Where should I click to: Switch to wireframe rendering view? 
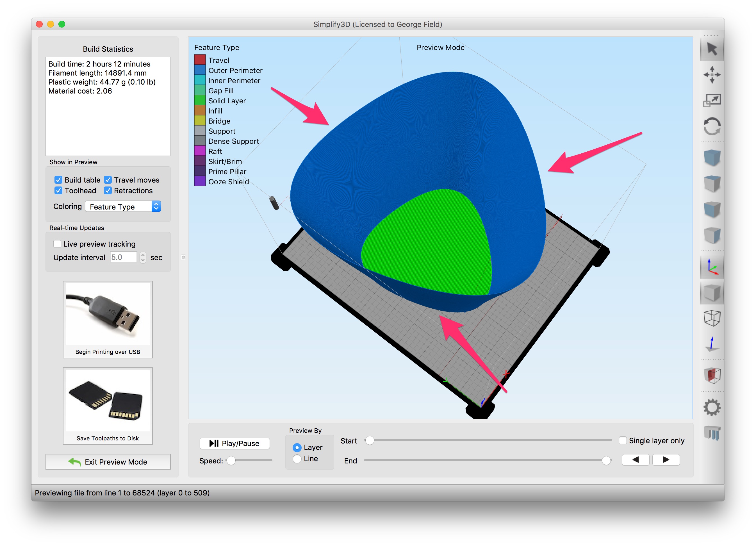point(712,318)
